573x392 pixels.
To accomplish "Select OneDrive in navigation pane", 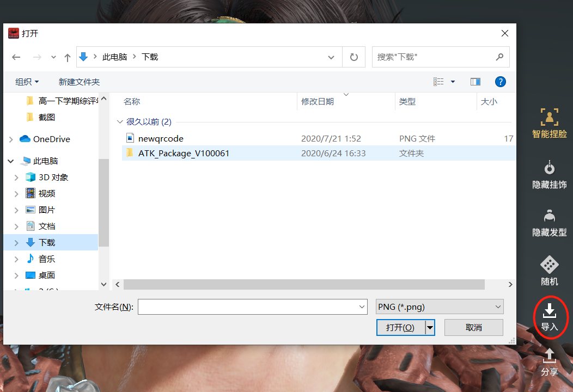I will (51, 139).
